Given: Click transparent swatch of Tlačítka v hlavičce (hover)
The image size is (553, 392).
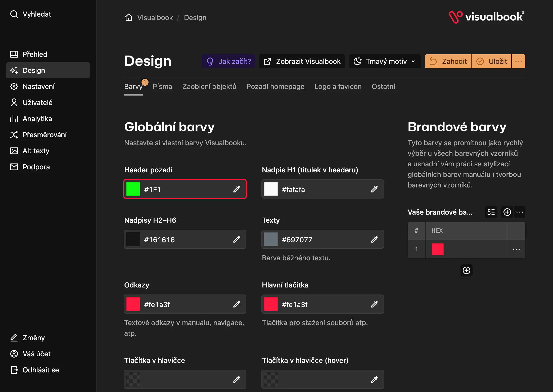Looking at the screenshot, I should (x=271, y=379).
